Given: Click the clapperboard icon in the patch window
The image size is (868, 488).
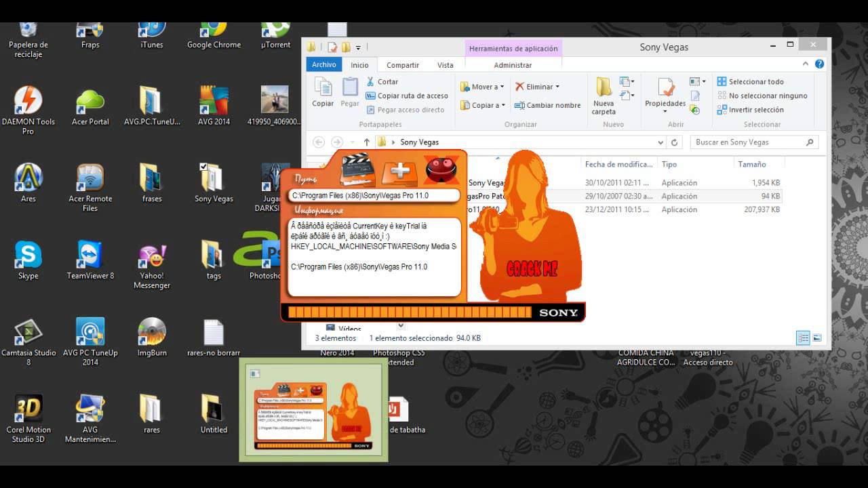Looking at the screenshot, I should pos(358,169).
